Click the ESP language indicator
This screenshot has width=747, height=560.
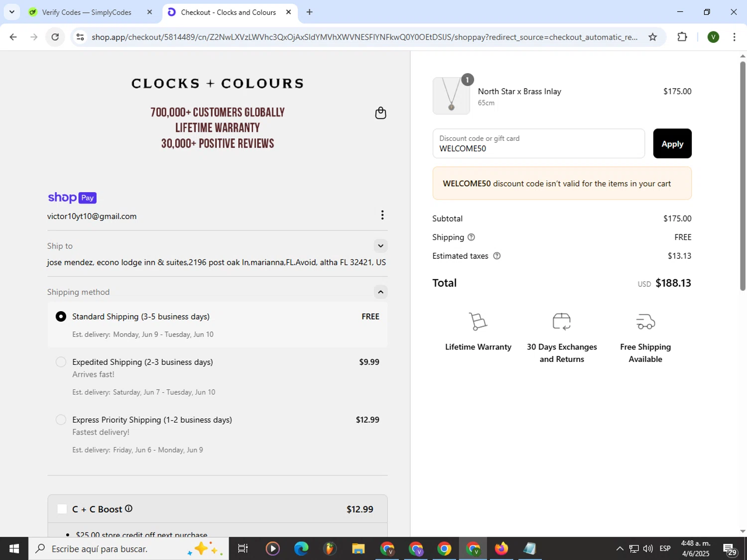[x=665, y=549]
